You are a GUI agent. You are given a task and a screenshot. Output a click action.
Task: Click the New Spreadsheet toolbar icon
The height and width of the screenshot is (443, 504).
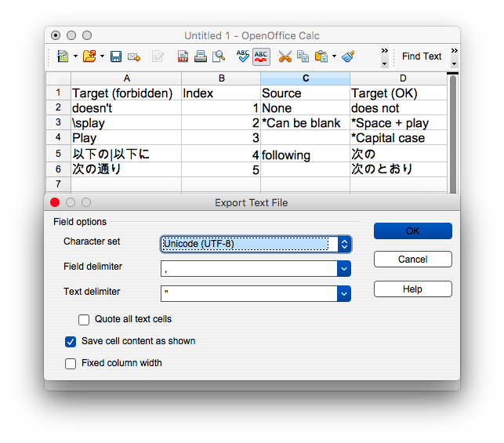pos(63,56)
